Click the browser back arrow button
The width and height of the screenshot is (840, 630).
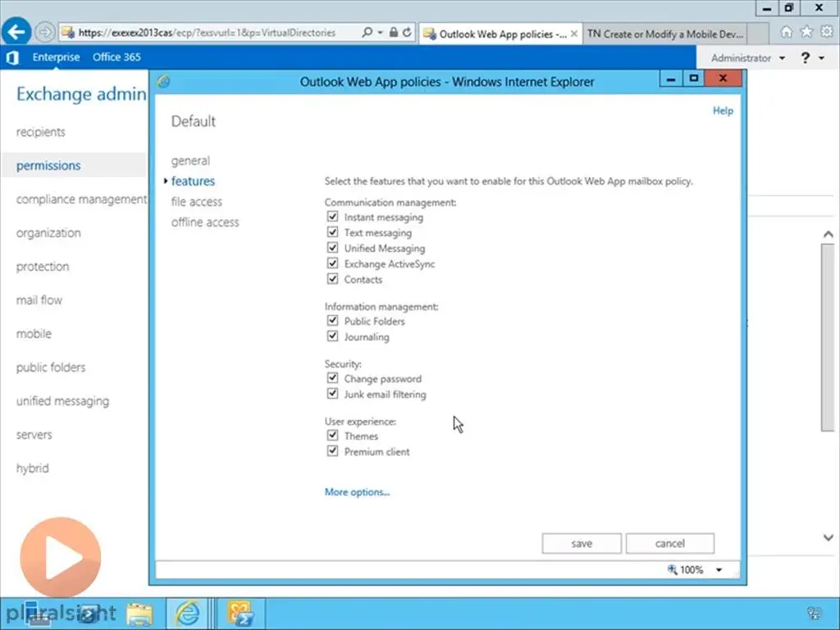pyautogui.click(x=16, y=32)
